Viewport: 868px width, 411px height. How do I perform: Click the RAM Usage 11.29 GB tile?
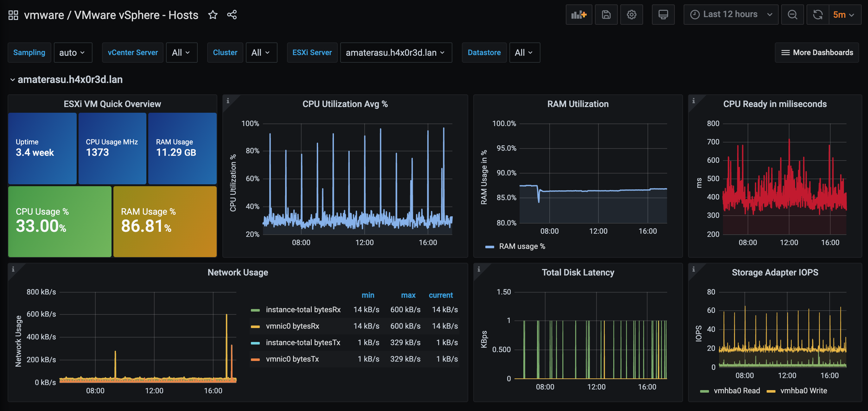coord(182,148)
